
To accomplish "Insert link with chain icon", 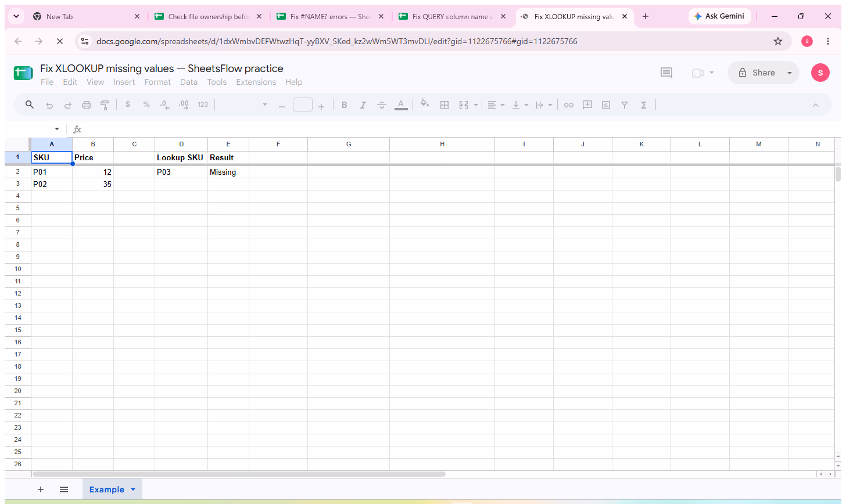I will pos(569,105).
